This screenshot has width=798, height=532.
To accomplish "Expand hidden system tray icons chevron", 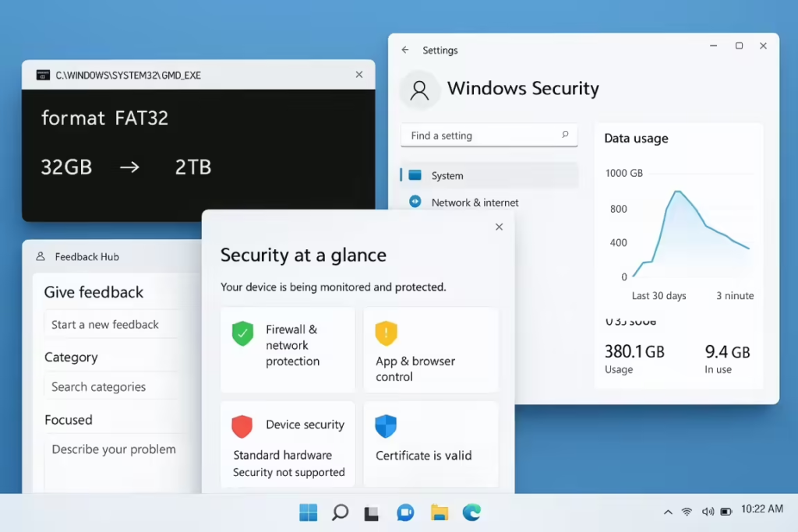I will (x=667, y=512).
